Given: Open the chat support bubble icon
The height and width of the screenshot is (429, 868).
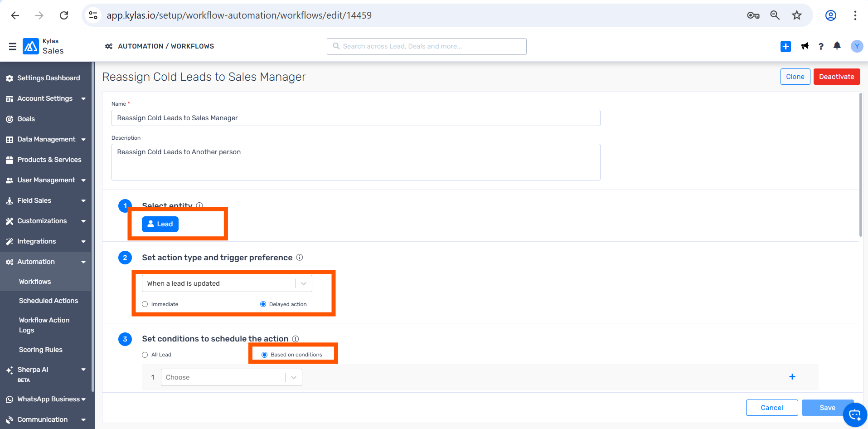Looking at the screenshot, I should coord(854,414).
